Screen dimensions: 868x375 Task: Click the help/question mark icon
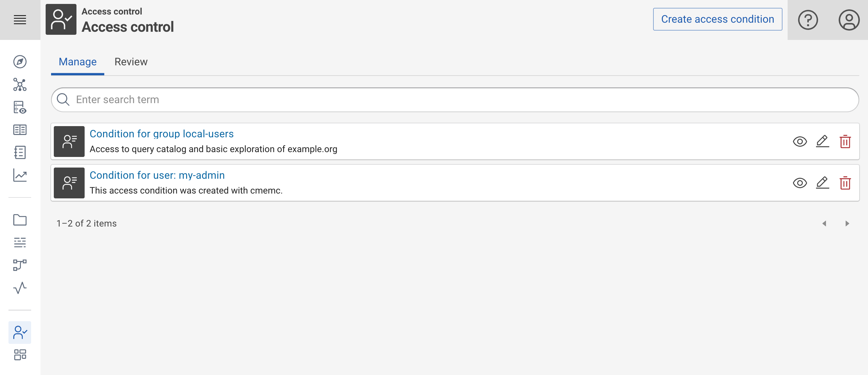point(808,19)
